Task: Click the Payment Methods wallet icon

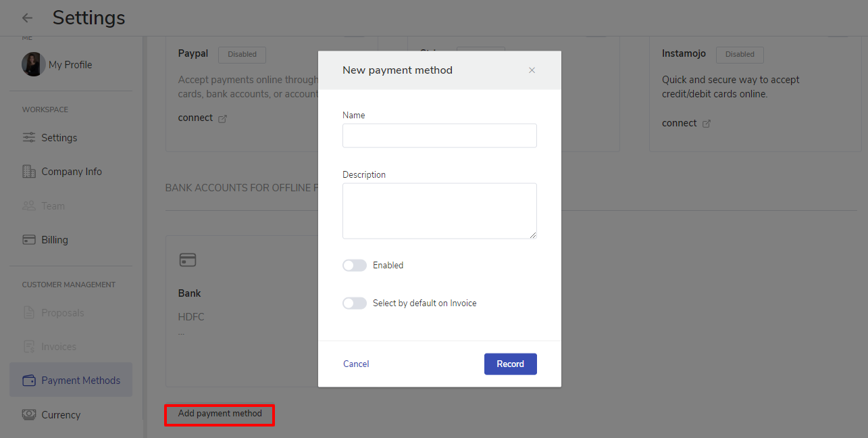Action: 29,381
